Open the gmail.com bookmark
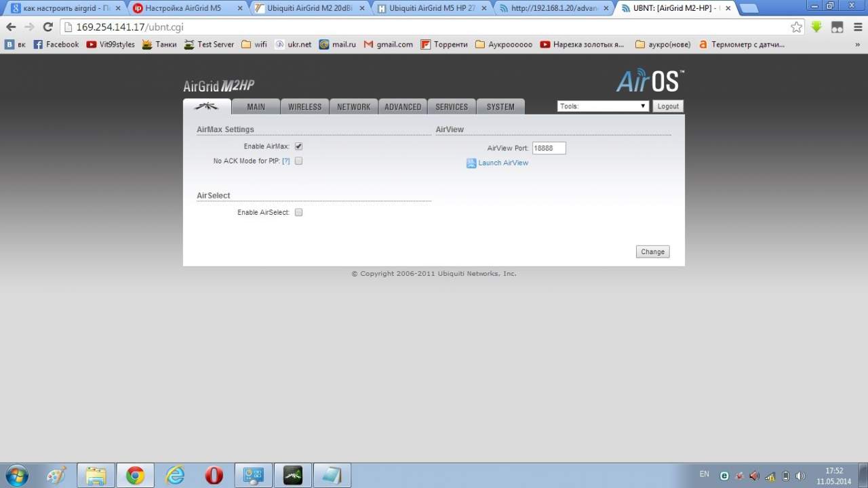 [x=389, y=45]
